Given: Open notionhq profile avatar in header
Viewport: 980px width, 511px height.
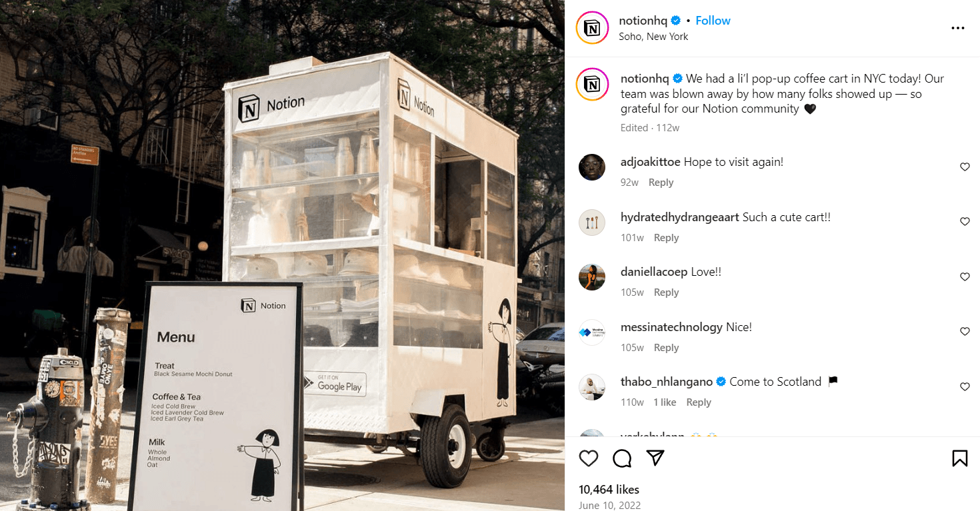Looking at the screenshot, I should coord(592,28).
